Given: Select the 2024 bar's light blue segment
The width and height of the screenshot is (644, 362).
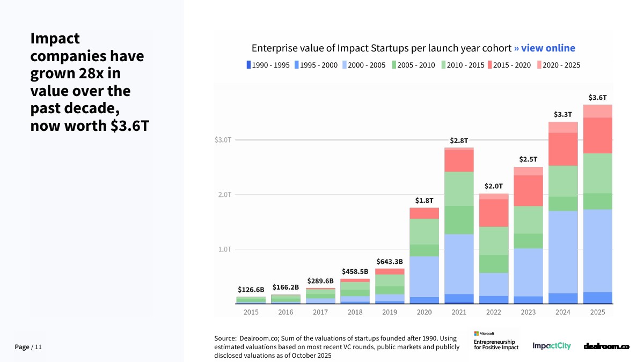Looking at the screenshot, I should point(562,252).
